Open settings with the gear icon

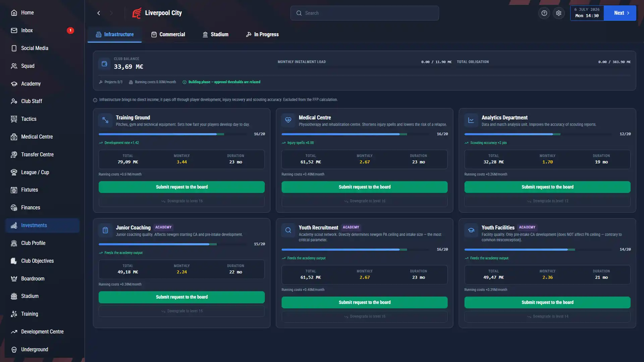click(558, 13)
